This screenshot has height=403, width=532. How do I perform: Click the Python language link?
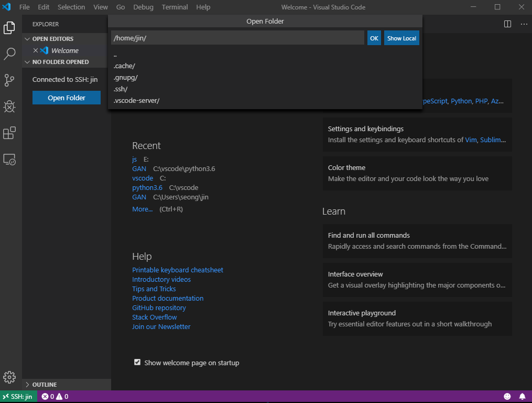461,101
